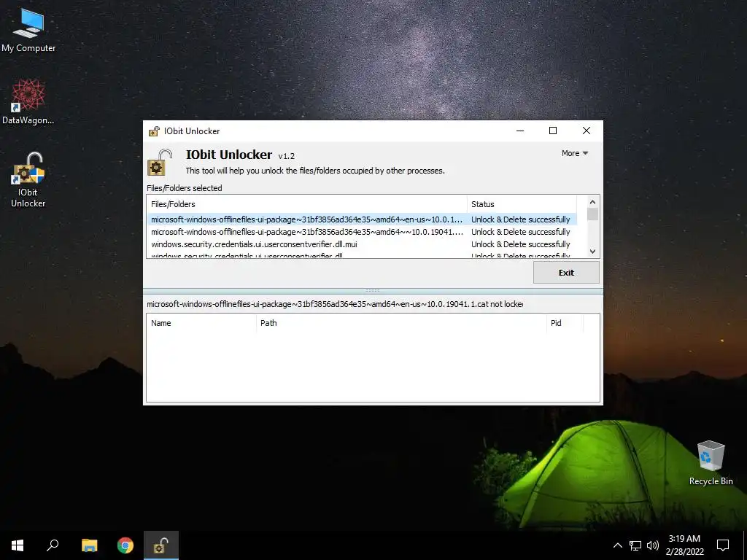The height and width of the screenshot is (560, 747).
Task: Click the splitter grip between panes
Action: point(373,290)
